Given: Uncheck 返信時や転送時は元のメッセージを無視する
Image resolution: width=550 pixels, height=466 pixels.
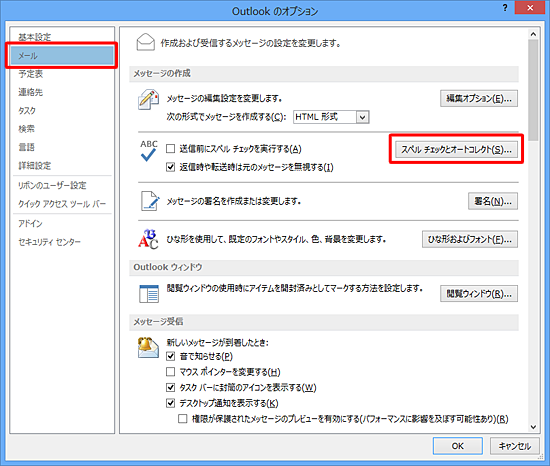Looking at the screenshot, I should point(170,167).
